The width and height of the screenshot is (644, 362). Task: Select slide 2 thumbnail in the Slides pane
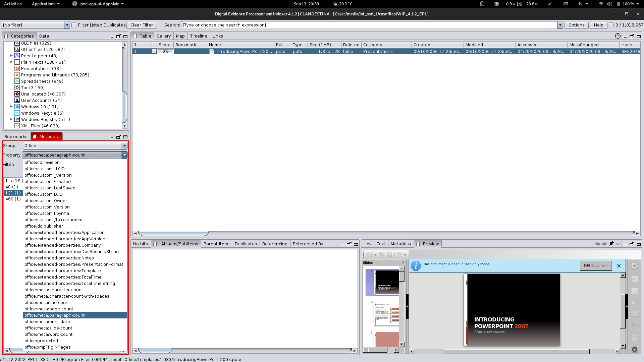pyautogui.click(x=387, y=313)
